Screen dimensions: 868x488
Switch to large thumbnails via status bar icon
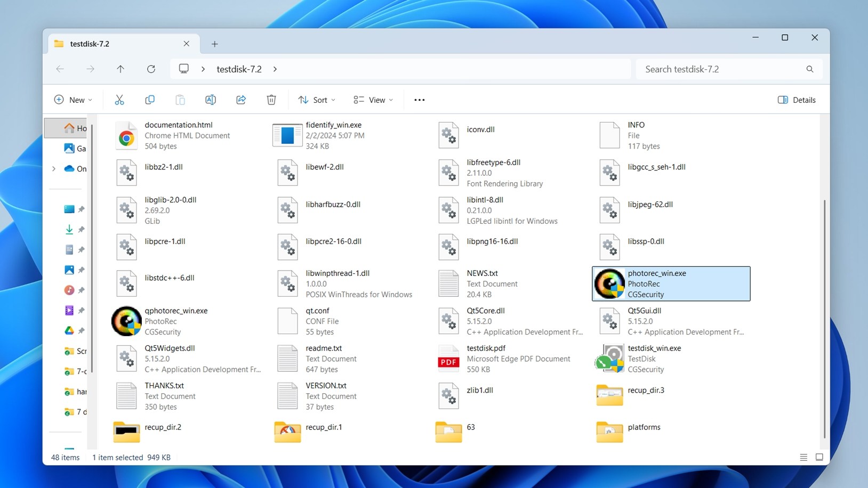[819, 457]
